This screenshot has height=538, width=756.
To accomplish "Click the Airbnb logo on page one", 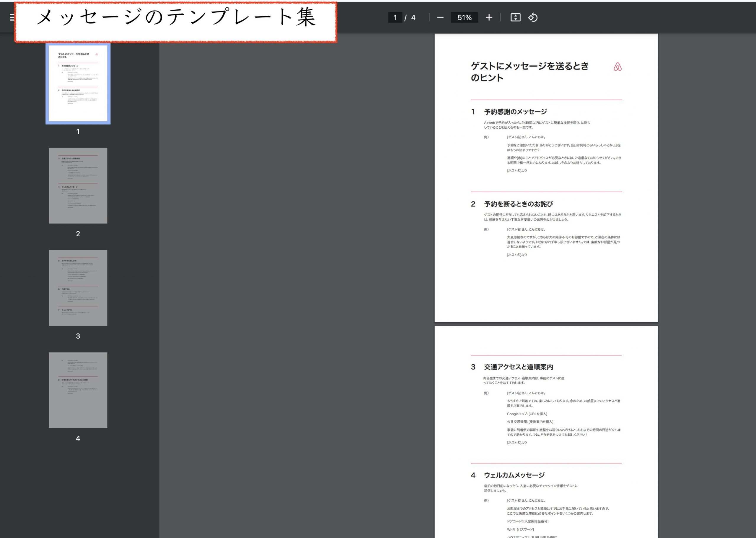I will point(617,67).
